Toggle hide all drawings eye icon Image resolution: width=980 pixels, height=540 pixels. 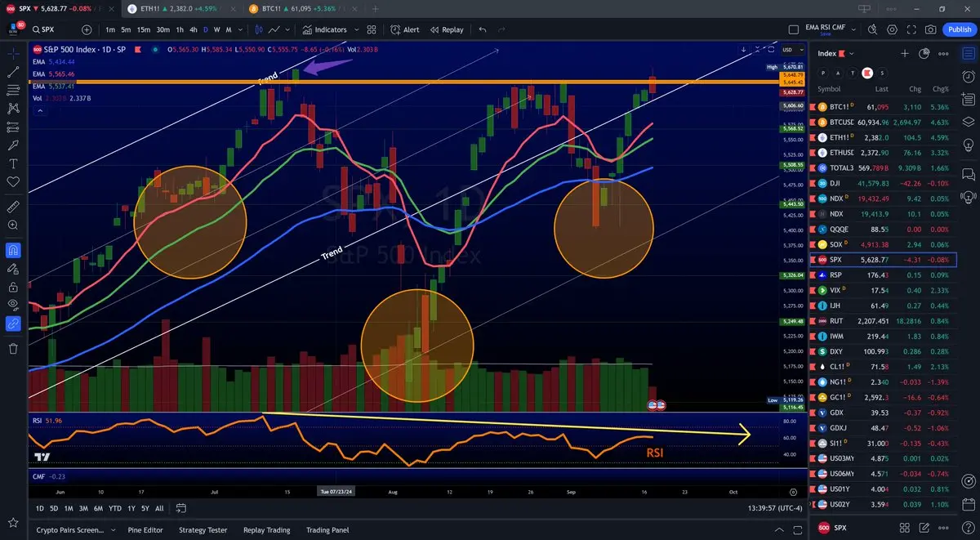click(13, 304)
